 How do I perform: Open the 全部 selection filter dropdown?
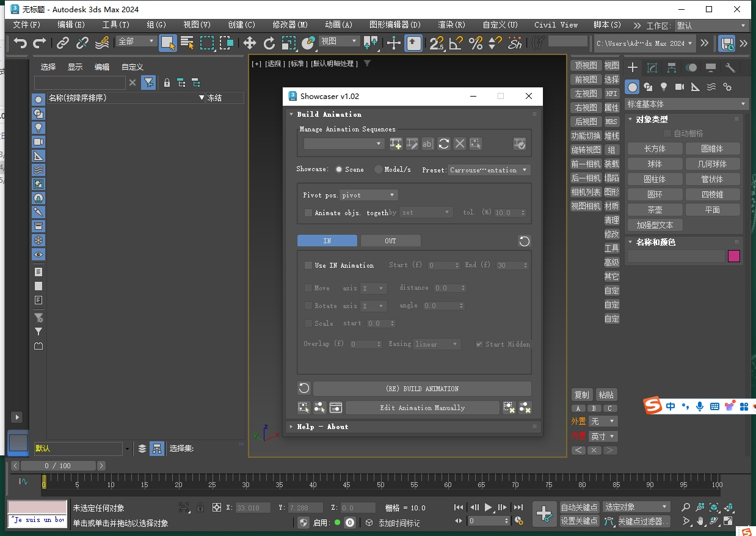pos(137,41)
